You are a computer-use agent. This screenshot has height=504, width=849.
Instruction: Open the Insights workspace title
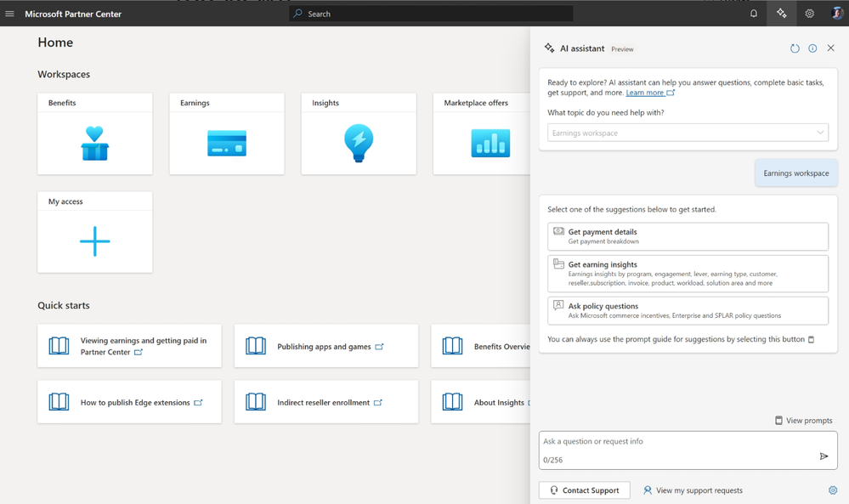[x=325, y=103]
